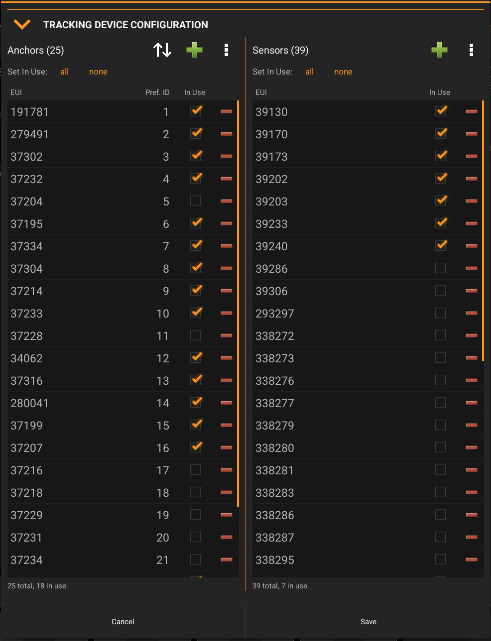491x641 pixels.
Task: Set all anchors in use via 'all'
Action: tap(65, 72)
